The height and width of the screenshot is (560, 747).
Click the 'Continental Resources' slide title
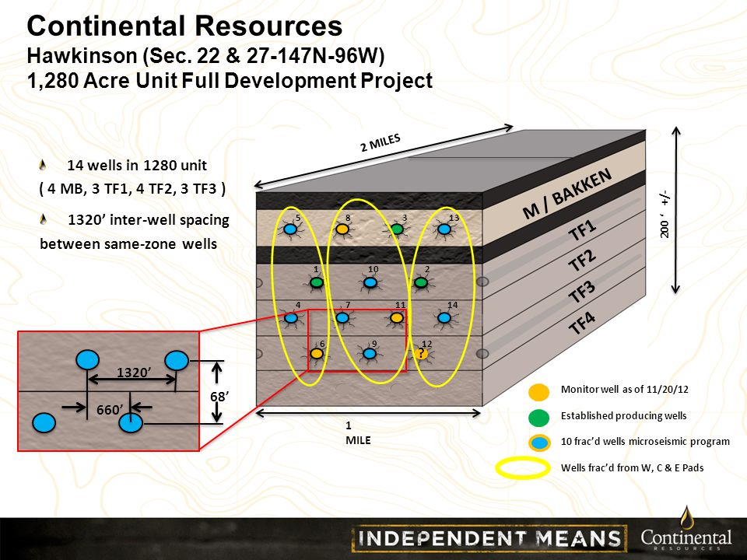coord(184,26)
